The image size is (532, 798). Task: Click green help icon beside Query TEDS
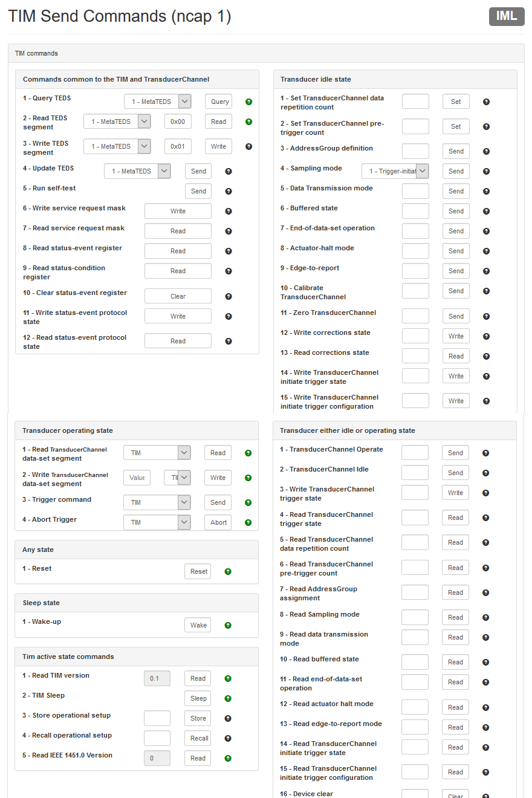(248, 102)
